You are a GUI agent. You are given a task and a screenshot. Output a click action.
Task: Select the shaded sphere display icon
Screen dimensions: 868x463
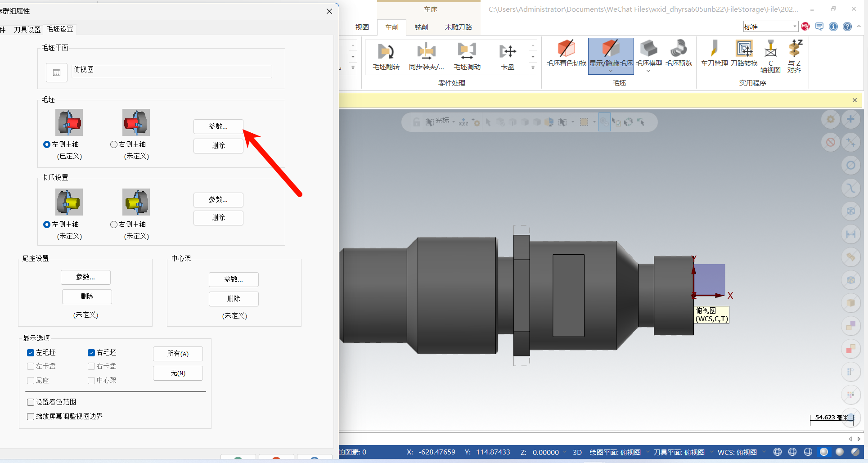(824, 452)
